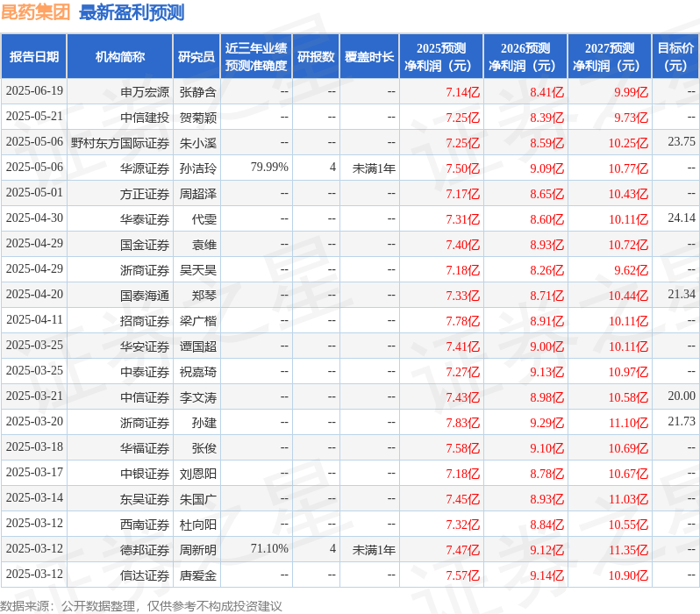The image size is (700, 614).
Task: Click 2027 forecast value 10.72亿
Action: [x=628, y=245]
